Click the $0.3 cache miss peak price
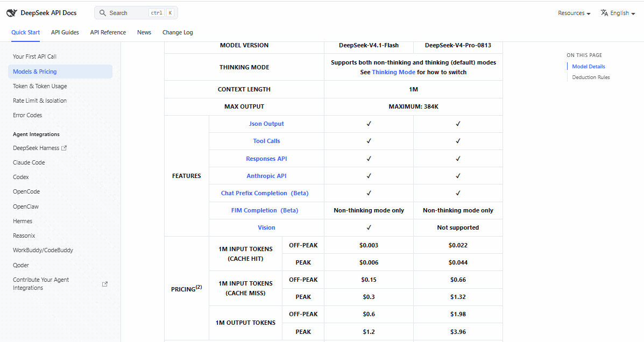Viewport: 644px width, 342px height. pos(369,297)
